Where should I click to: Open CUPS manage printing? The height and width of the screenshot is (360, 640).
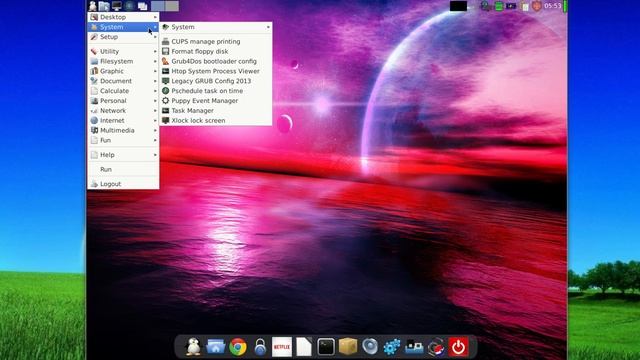click(x=216, y=42)
